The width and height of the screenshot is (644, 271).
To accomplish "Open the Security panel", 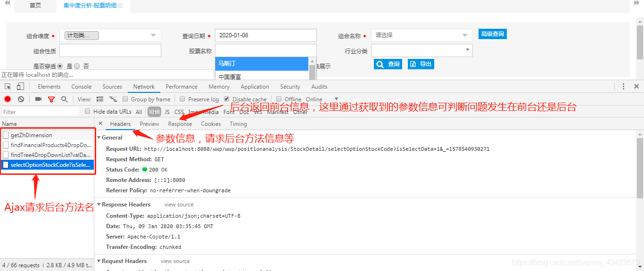I will point(290,87).
